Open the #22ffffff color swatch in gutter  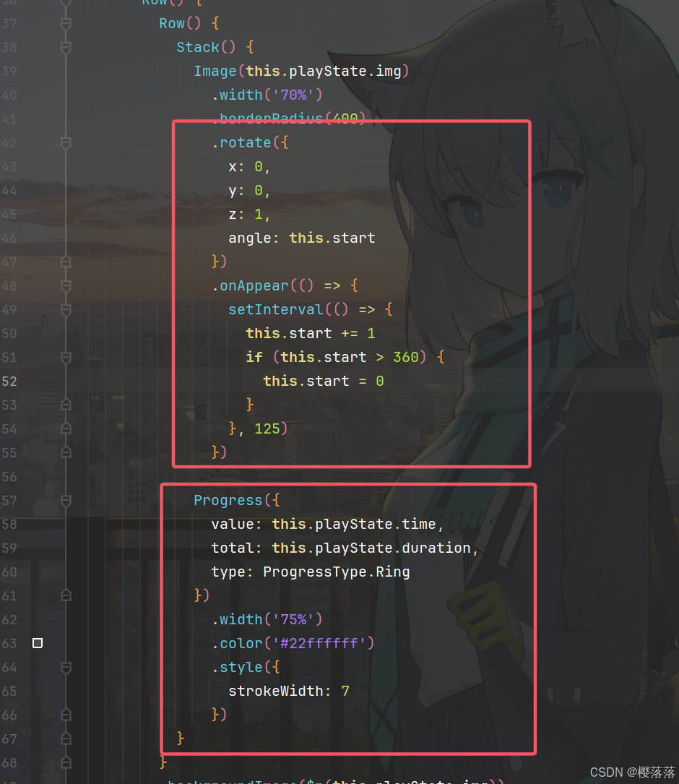[x=38, y=643]
